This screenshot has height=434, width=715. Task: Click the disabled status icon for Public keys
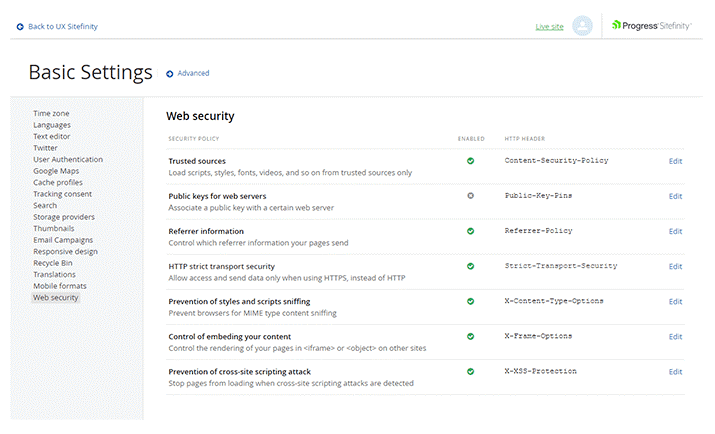pyautogui.click(x=470, y=196)
